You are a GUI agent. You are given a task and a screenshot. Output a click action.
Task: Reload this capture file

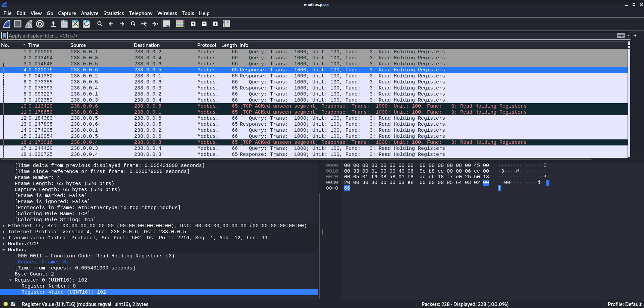coord(87,24)
